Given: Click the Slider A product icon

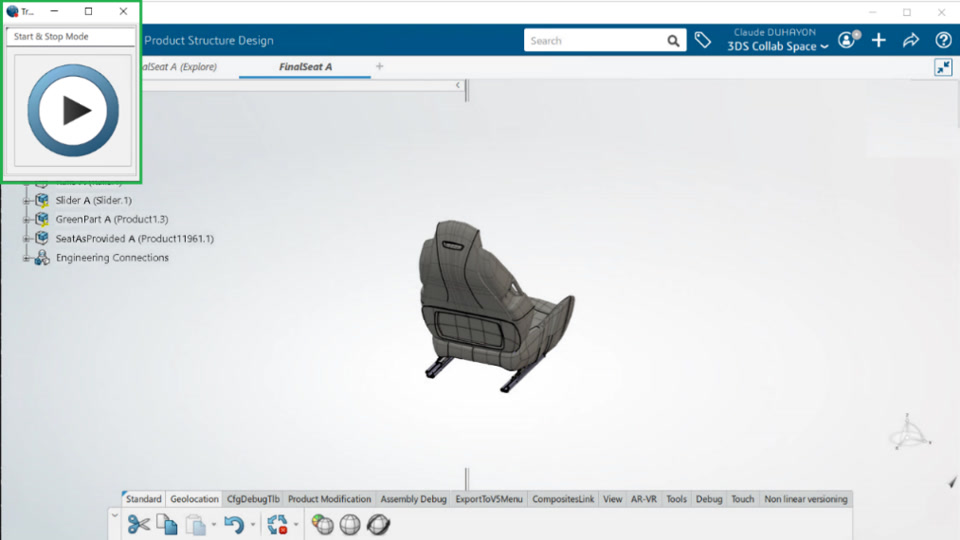Looking at the screenshot, I should pos(42,200).
